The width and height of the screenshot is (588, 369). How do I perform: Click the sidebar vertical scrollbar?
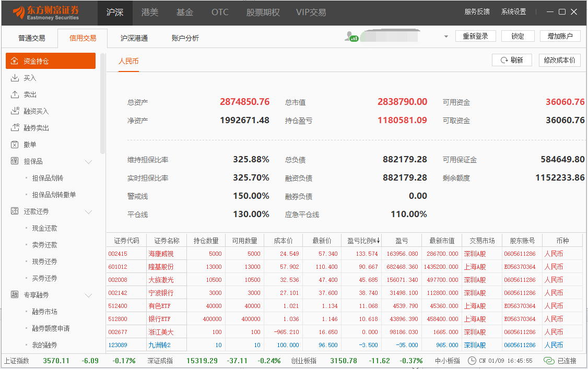point(102,104)
